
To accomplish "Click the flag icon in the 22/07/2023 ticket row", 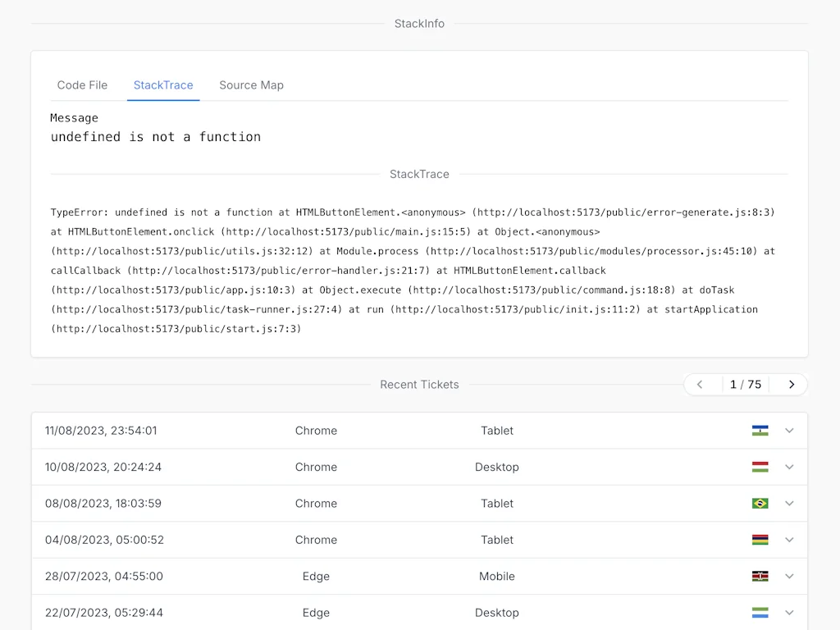I will (760, 613).
